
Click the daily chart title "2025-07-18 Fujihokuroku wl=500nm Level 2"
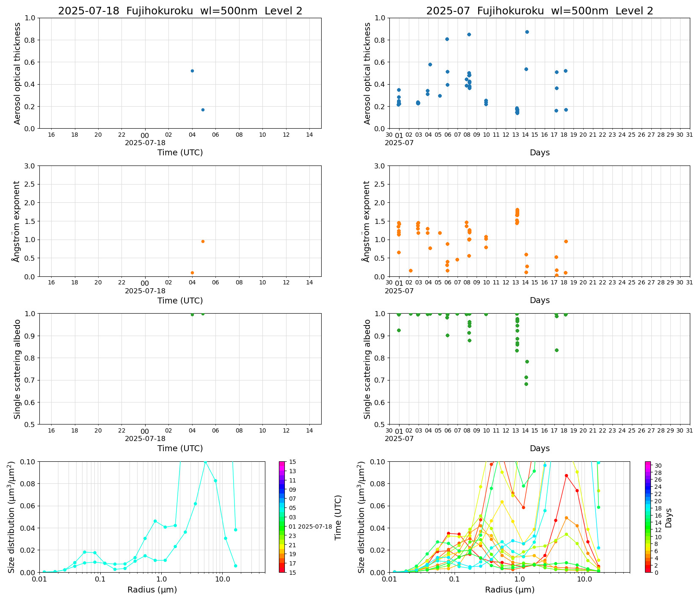(180, 11)
